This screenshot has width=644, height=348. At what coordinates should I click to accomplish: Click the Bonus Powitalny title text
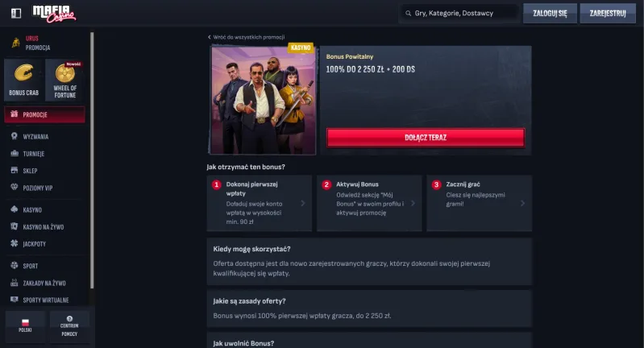click(x=350, y=56)
